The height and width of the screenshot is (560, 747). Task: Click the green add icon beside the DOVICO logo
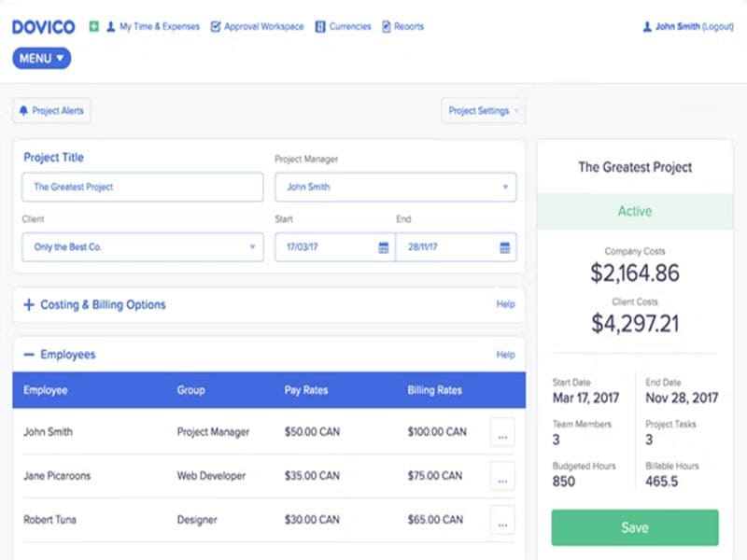[92, 26]
